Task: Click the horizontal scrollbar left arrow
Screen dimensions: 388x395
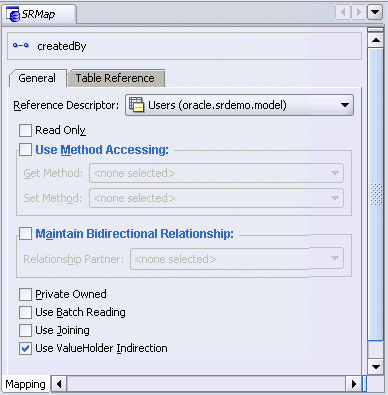Action: point(59,384)
